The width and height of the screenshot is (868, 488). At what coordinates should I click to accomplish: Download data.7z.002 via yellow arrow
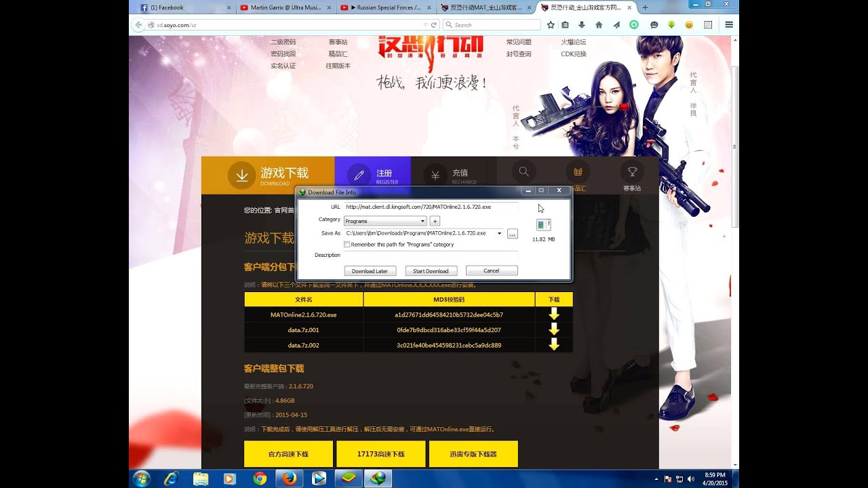click(x=554, y=344)
